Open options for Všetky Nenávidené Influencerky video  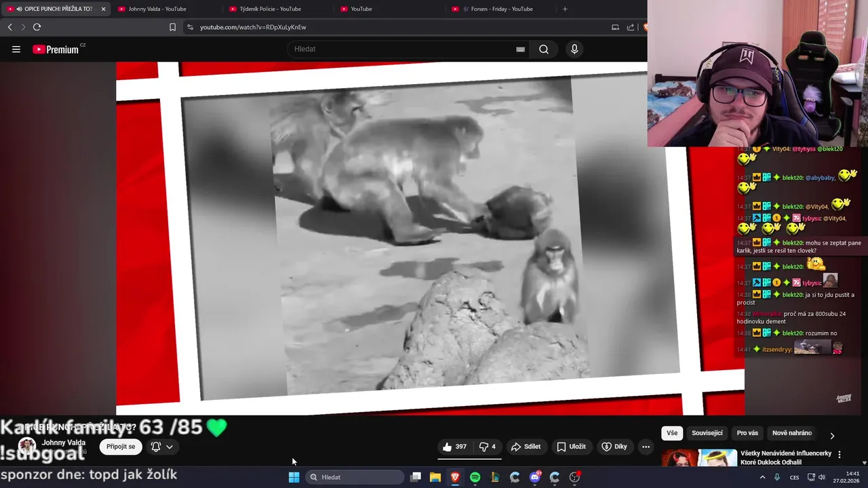click(840, 455)
